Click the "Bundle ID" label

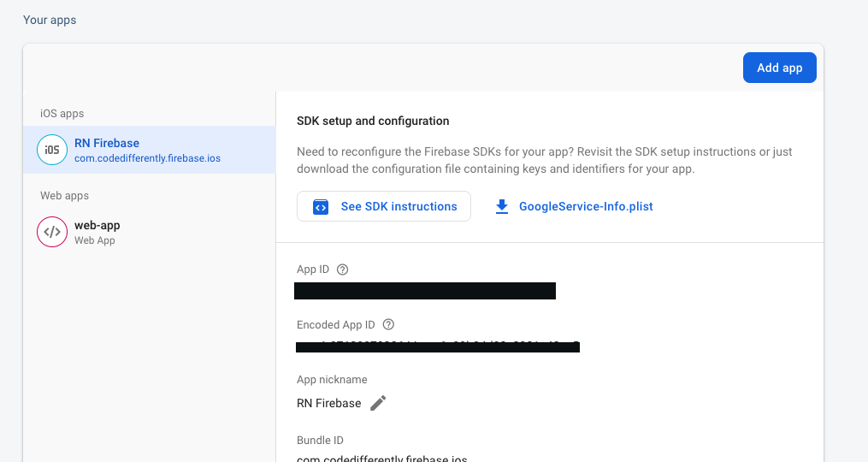click(x=320, y=441)
